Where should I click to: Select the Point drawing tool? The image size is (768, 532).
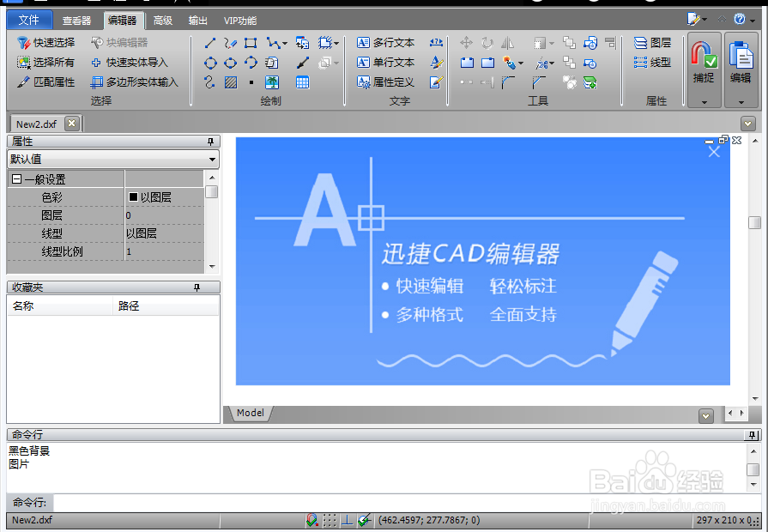251,82
